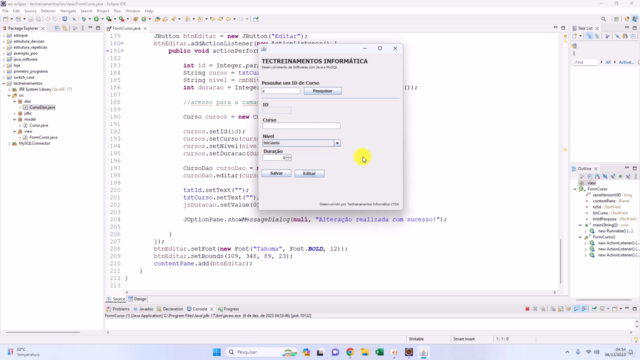Image resolution: width=640 pixels, height=360 pixels.
Task: Click the Pin Console icon
Action: [x=594, y=309]
